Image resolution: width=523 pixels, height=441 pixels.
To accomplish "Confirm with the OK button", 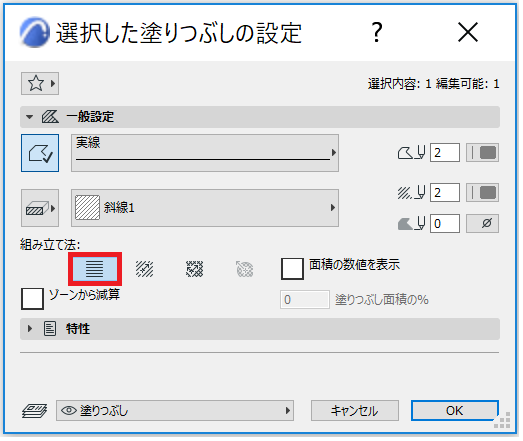I will pyautogui.click(x=455, y=411).
